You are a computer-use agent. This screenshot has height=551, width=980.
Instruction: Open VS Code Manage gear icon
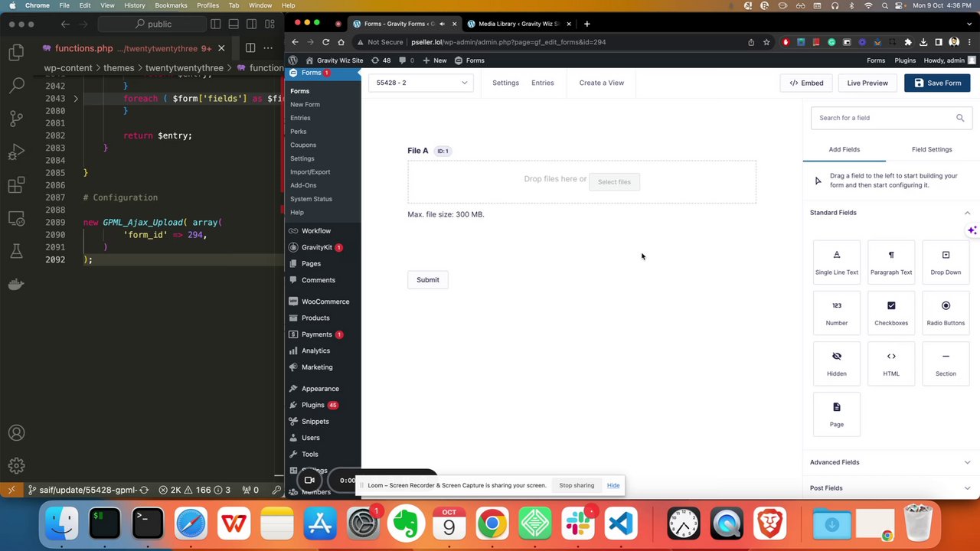pyautogui.click(x=16, y=465)
